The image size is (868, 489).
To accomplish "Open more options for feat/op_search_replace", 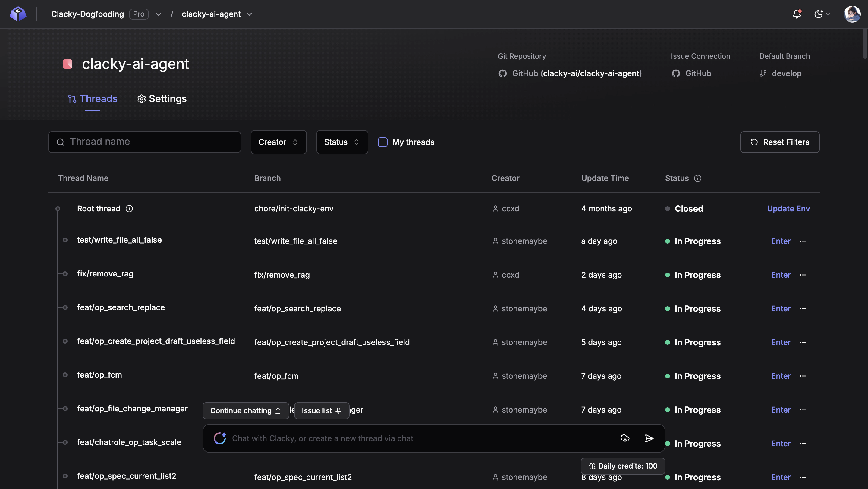I will (x=803, y=308).
